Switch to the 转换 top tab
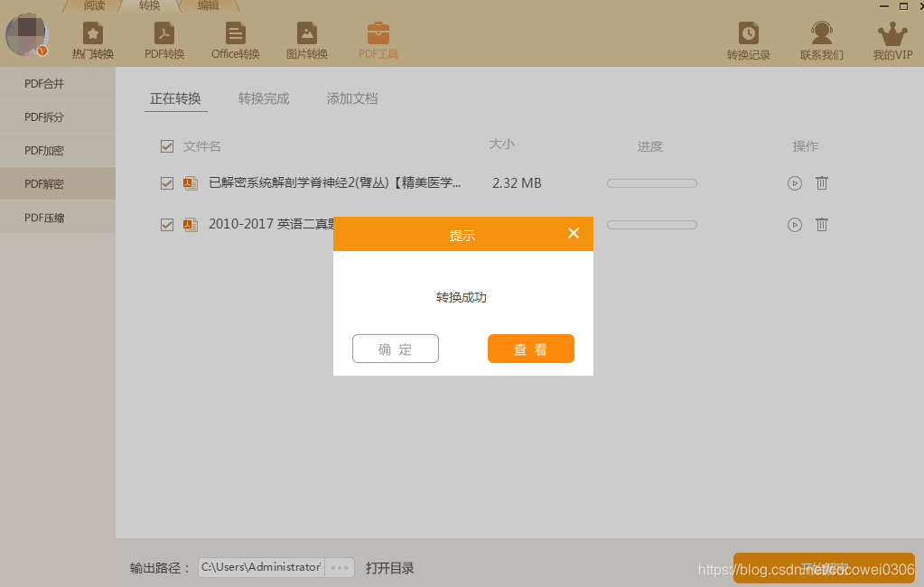The height and width of the screenshot is (587, 924). [x=149, y=6]
